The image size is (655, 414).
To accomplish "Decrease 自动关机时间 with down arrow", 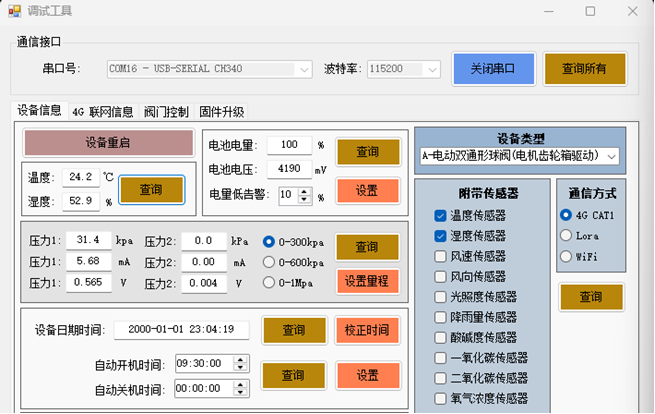I will [240, 392].
